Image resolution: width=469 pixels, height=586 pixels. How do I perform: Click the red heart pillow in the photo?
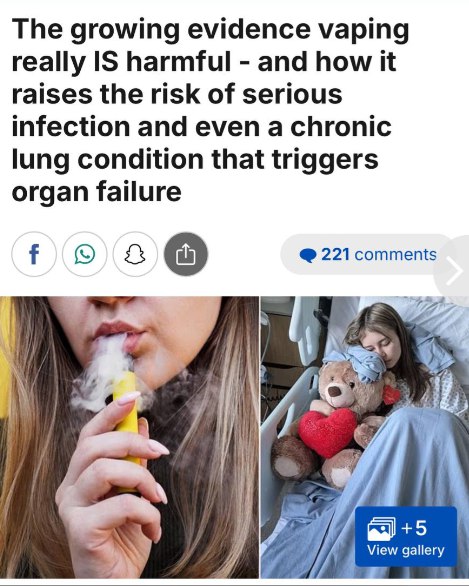(327, 432)
